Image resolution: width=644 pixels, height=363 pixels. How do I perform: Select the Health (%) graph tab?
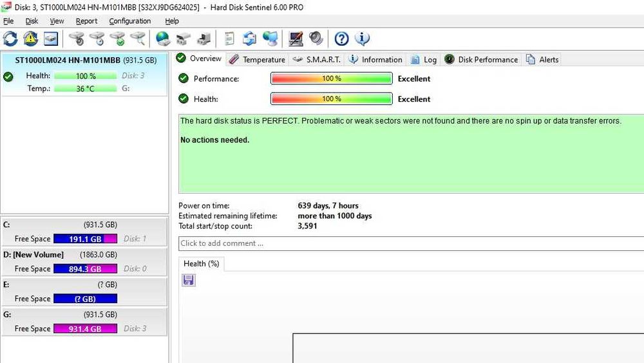tap(201, 264)
